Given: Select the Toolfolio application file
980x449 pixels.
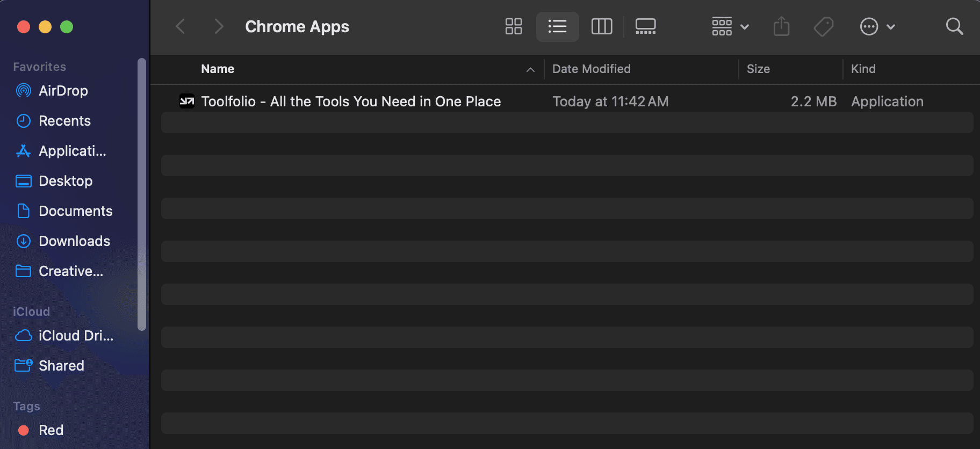Looking at the screenshot, I should coord(350,102).
